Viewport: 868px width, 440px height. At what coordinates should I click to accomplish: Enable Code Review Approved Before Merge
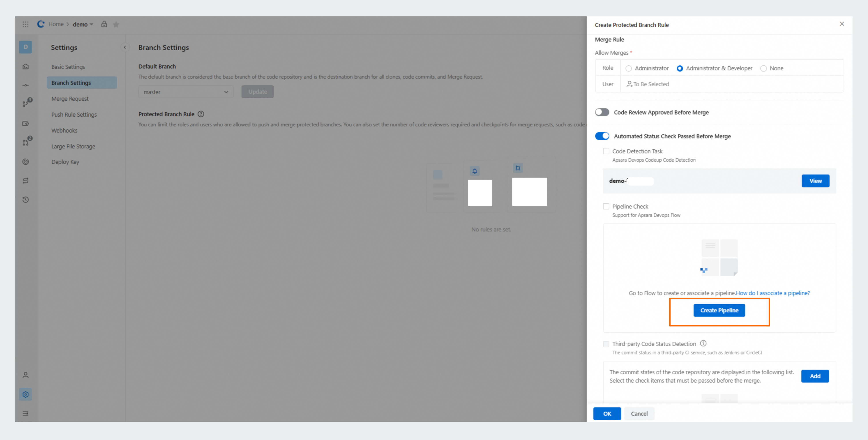(x=602, y=112)
